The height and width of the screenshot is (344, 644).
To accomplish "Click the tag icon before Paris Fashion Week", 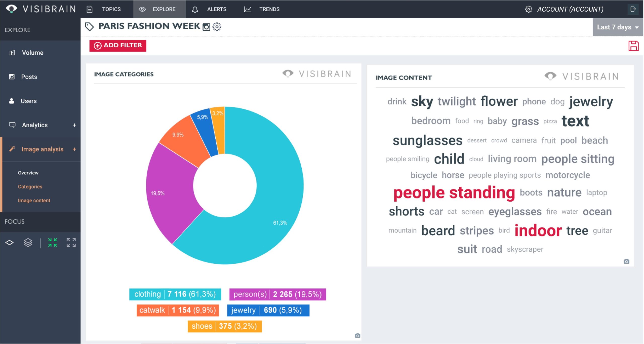I will tap(89, 26).
